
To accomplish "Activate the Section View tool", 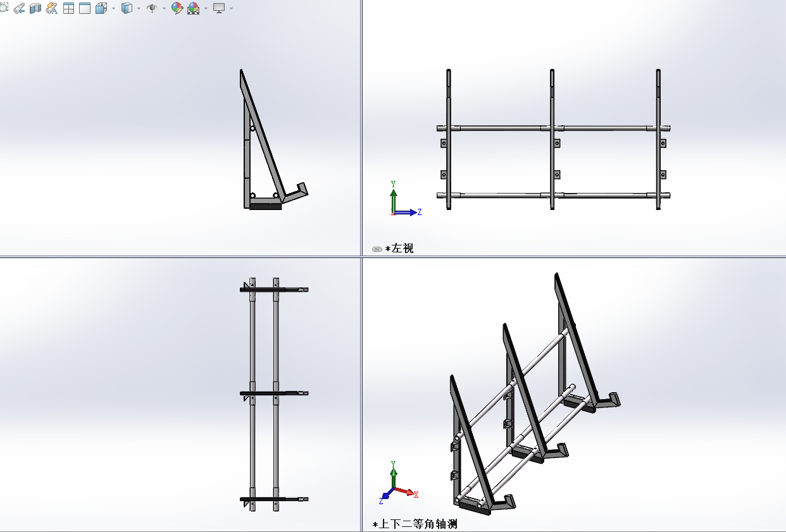I will pyautogui.click(x=35, y=9).
